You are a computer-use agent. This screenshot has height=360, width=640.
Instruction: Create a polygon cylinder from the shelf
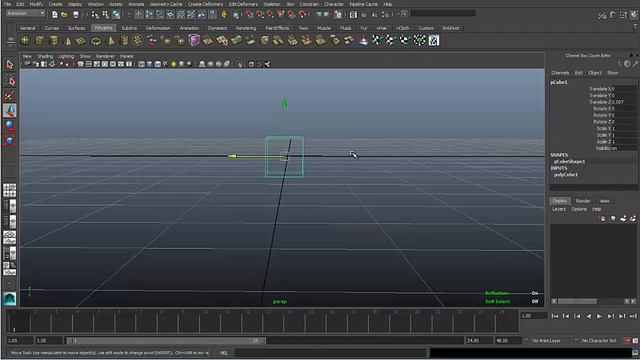[53, 40]
